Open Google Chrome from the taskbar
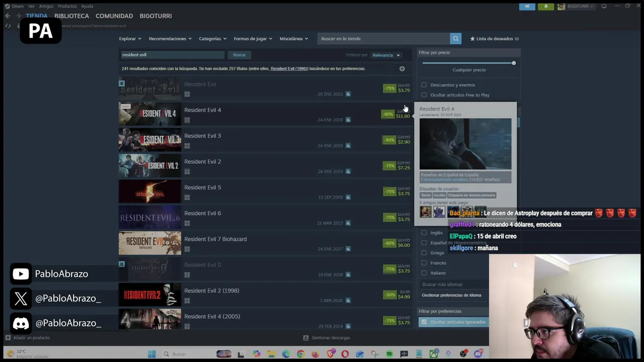The width and height of the screenshot is (644, 362). point(300,354)
